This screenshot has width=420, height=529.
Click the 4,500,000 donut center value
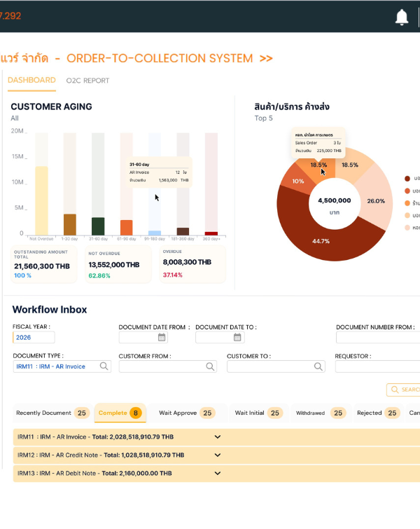pos(335,200)
